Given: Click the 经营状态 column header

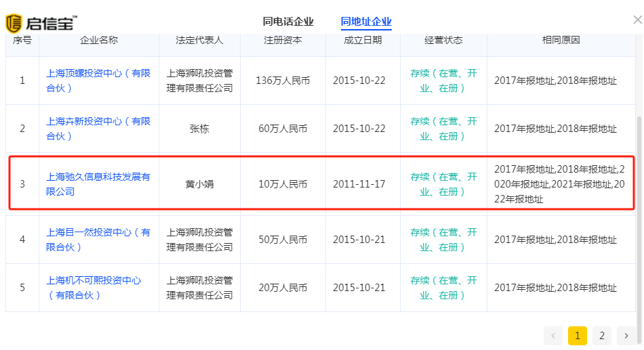Looking at the screenshot, I should (x=443, y=40).
